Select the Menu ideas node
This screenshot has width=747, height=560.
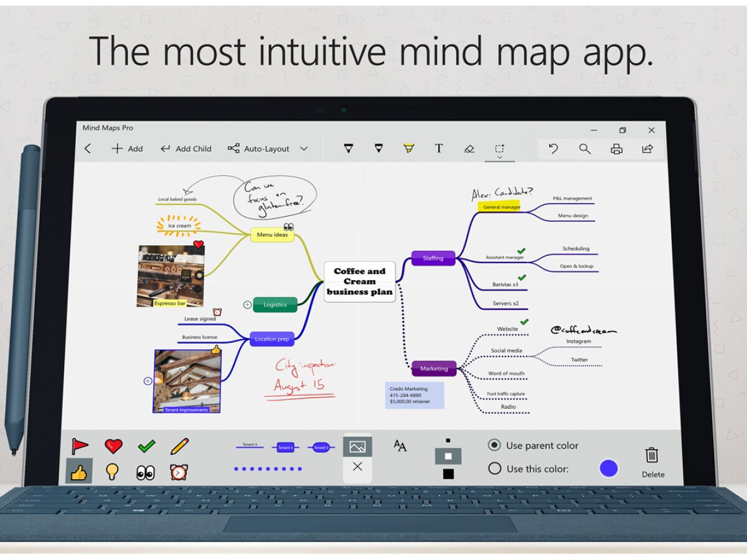coord(272,235)
